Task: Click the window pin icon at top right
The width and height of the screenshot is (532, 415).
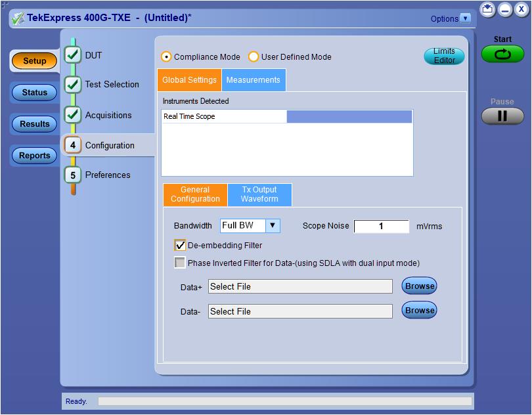Action: tap(487, 9)
